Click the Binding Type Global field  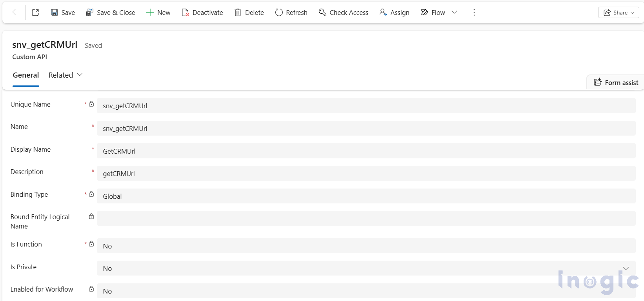pos(366,196)
